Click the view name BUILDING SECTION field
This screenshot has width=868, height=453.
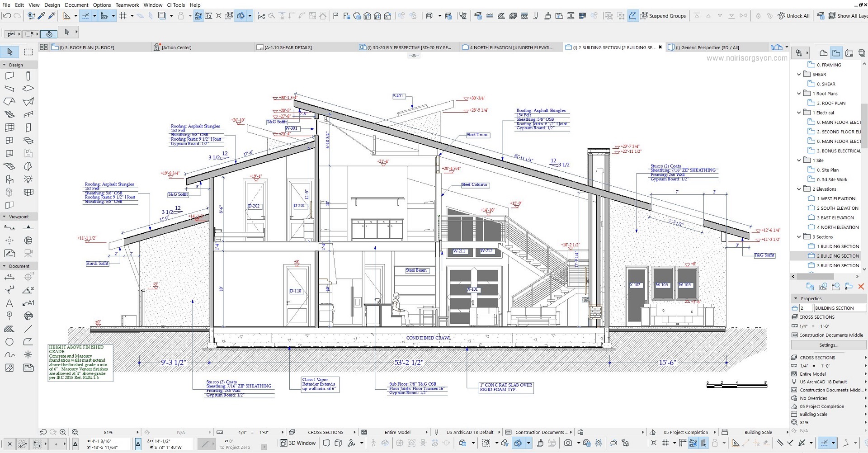840,308
